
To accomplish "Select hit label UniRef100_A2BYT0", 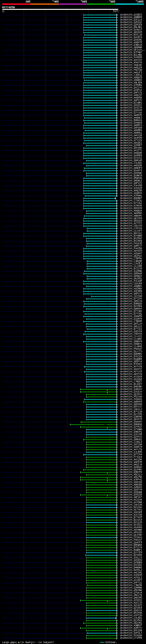I will pyautogui.click(x=131, y=628).
